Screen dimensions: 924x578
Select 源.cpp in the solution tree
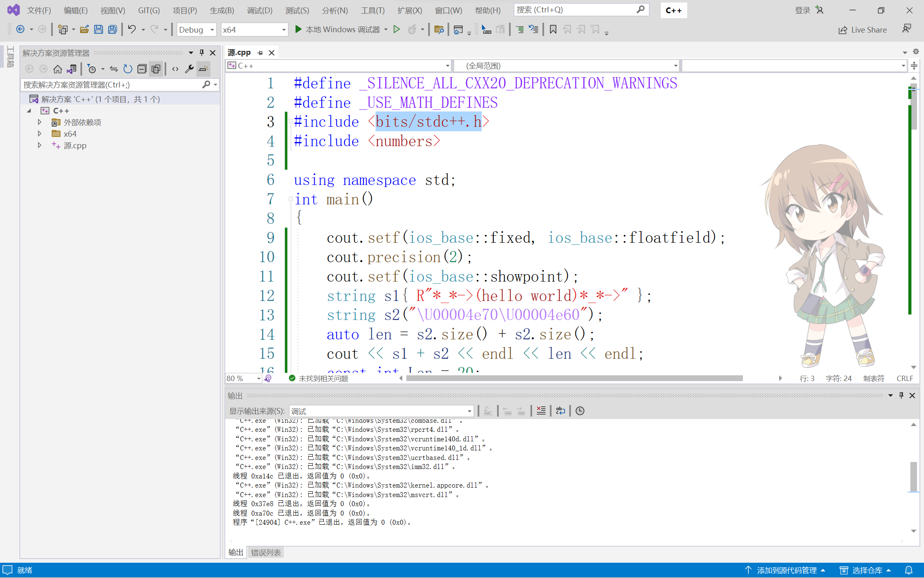75,145
